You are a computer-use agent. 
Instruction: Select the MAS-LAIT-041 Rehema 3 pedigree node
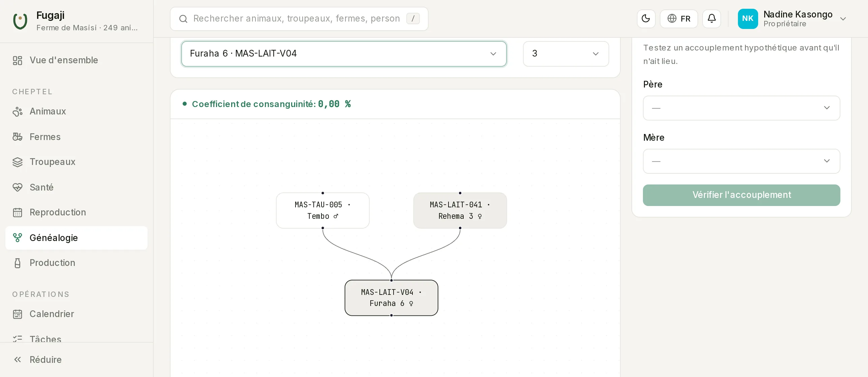[x=460, y=211]
